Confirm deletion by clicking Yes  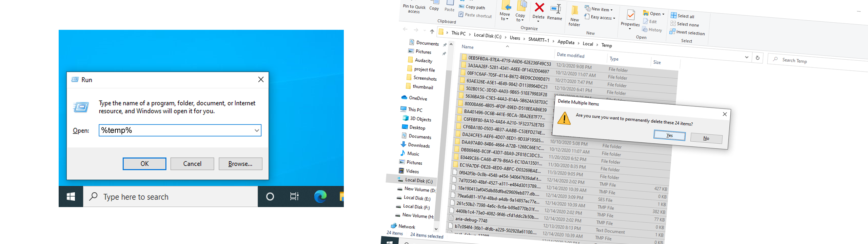click(670, 135)
